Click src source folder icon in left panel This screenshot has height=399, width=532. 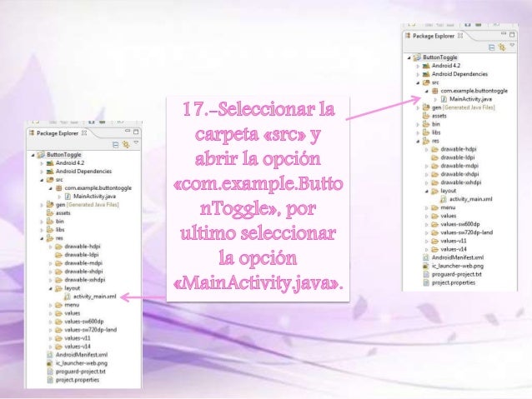[x=50, y=180]
